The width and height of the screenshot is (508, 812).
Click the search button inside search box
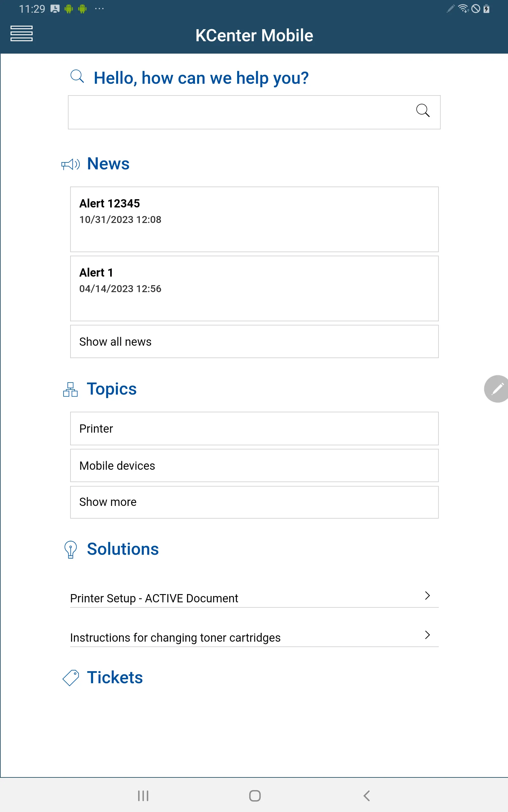coord(423,110)
